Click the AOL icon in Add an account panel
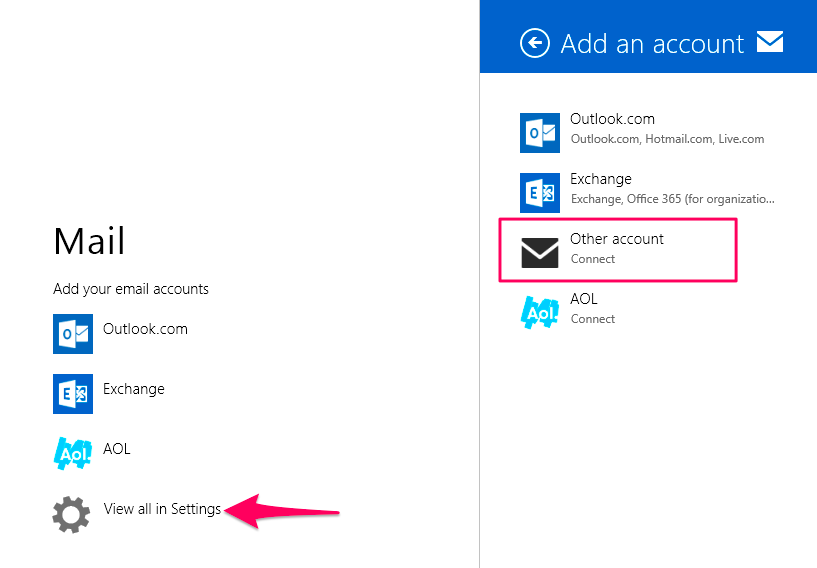This screenshot has height=568, width=817. (540, 312)
